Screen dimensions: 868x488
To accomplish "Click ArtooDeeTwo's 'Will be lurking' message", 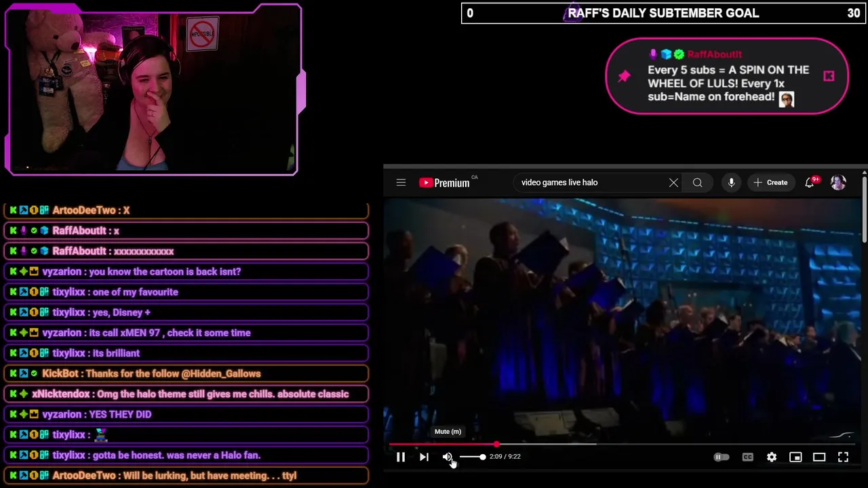I will point(186,476).
